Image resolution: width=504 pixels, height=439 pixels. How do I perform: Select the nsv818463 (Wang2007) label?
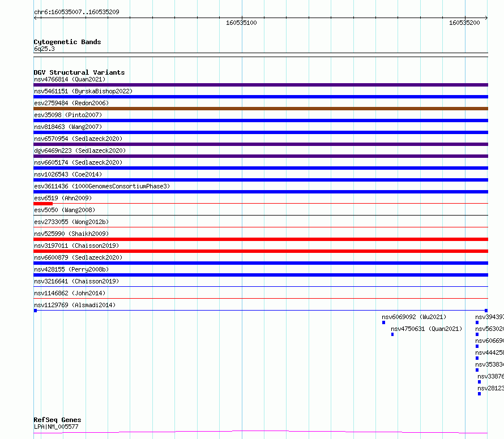click(68, 127)
